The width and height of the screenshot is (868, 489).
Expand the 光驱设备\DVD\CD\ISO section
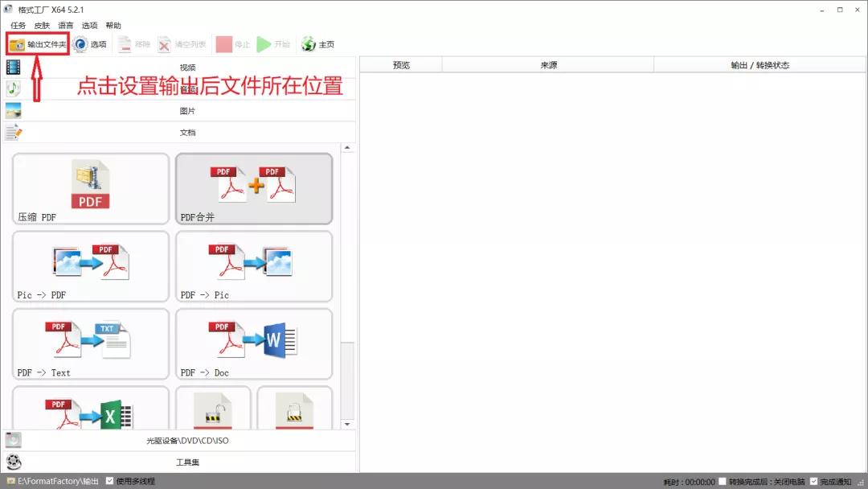point(188,441)
